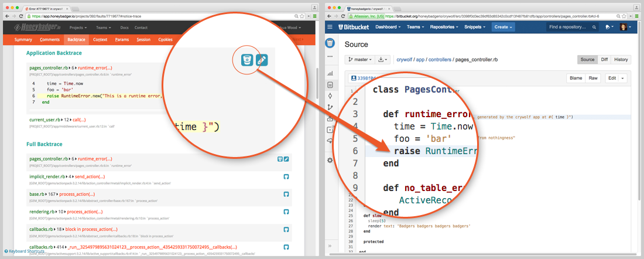Open GitHub icon on base.rb row

[286, 195]
